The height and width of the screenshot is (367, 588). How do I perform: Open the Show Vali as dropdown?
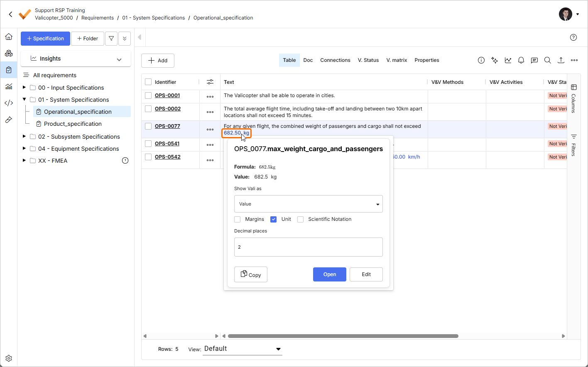coord(308,204)
